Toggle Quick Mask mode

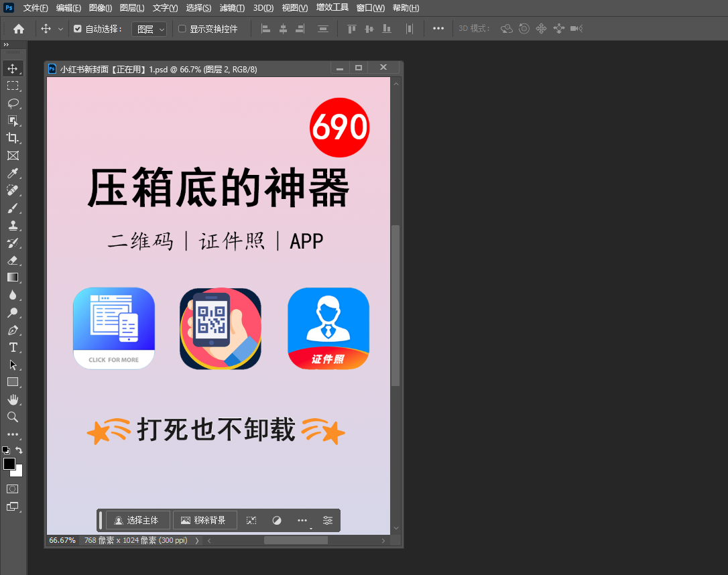pos(13,489)
